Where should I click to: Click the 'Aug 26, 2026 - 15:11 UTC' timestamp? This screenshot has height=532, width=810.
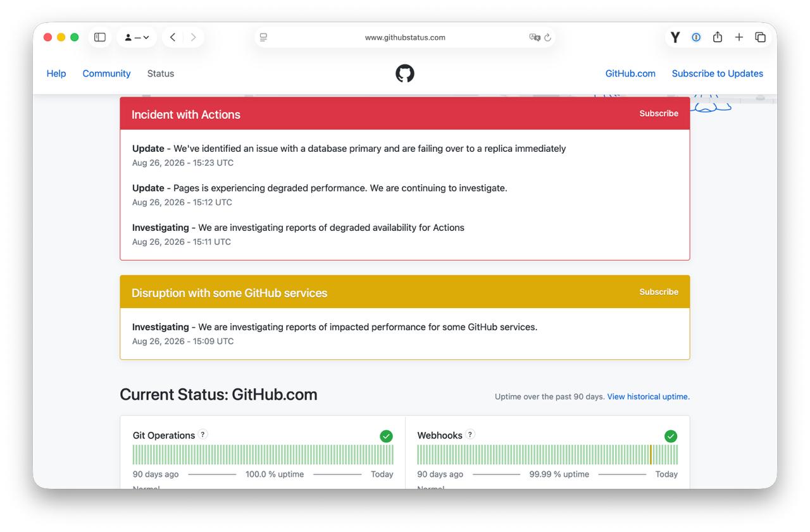[x=182, y=242]
